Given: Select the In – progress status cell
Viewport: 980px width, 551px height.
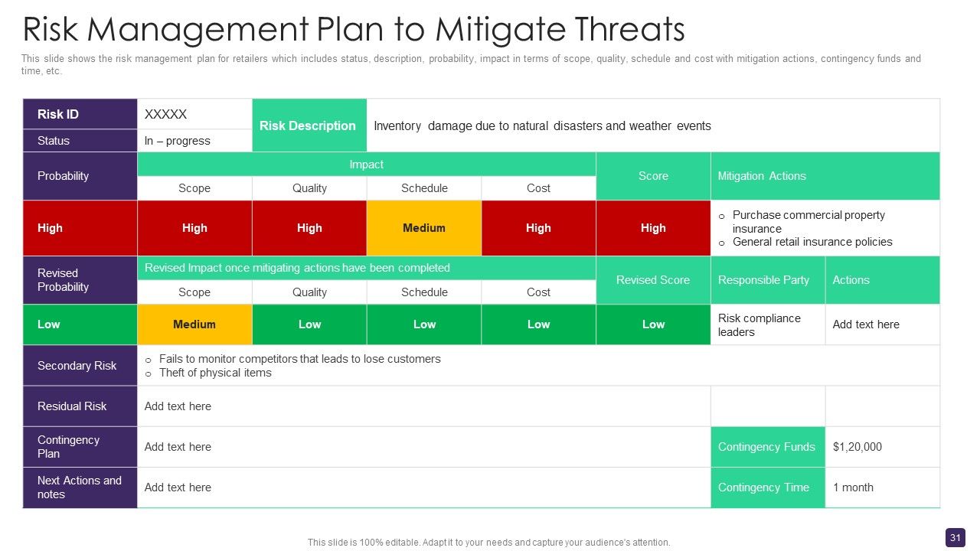Looking at the screenshot, I should [194, 141].
